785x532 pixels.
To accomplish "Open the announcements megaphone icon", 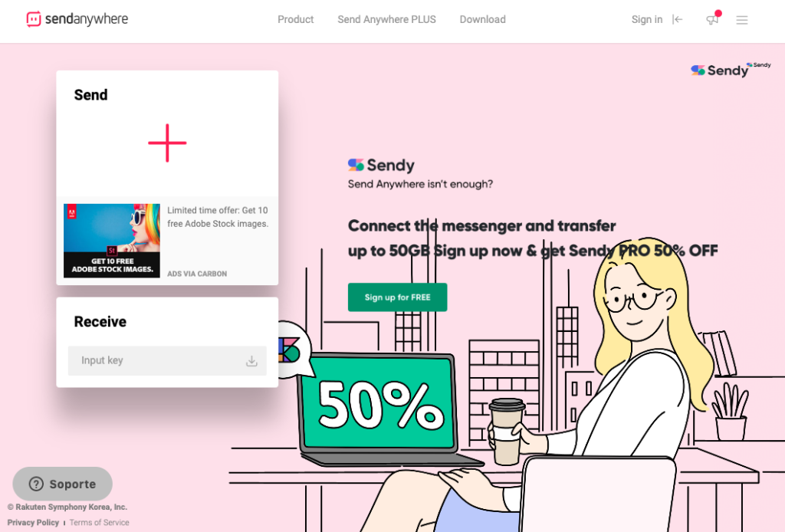I will tap(713, 19).
